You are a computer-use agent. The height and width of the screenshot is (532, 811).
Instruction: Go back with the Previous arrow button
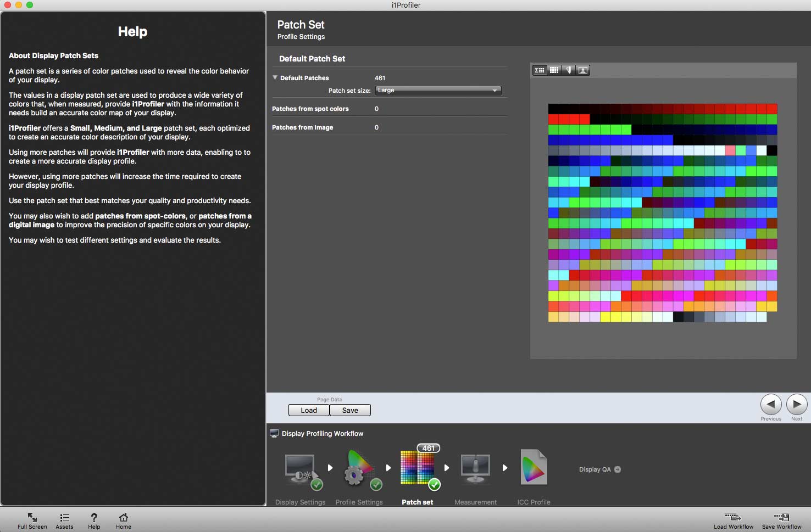click(771, 405)
